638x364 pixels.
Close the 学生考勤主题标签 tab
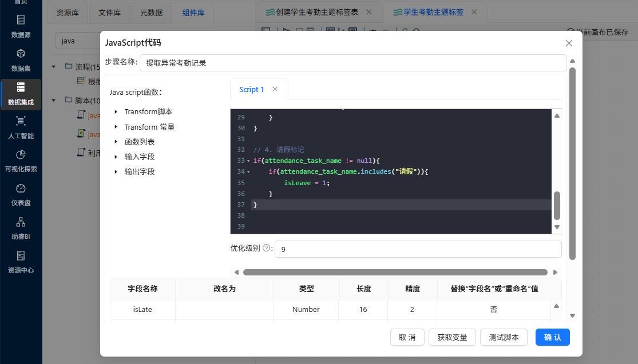click(x=474, y=12)
